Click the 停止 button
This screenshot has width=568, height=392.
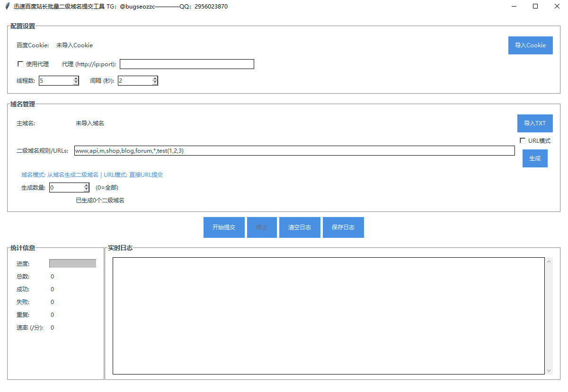coord(262,227)
